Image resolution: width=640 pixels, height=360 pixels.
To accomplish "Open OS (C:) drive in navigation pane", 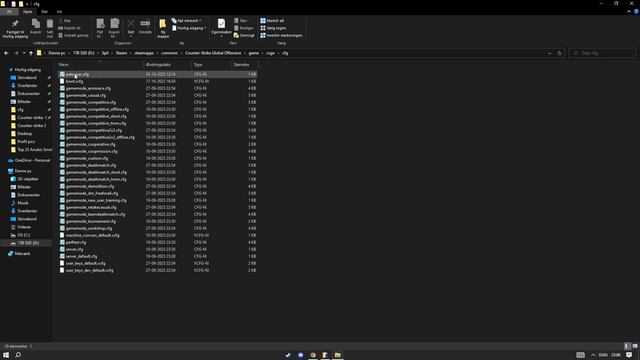I will [23, 235].
